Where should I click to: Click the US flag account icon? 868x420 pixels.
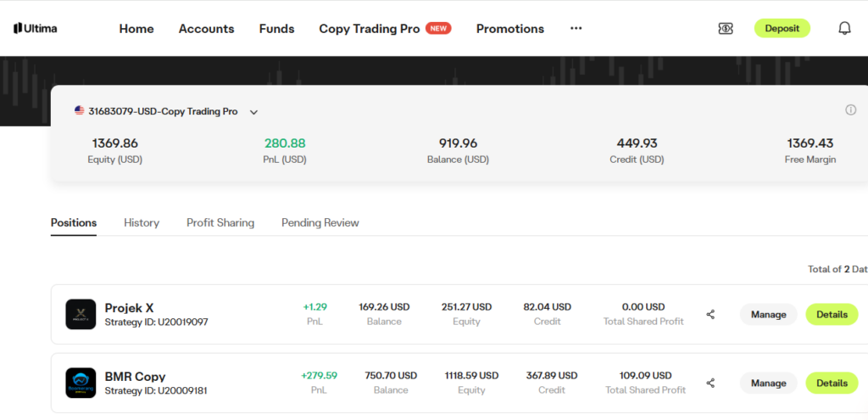tap(79, 111)
